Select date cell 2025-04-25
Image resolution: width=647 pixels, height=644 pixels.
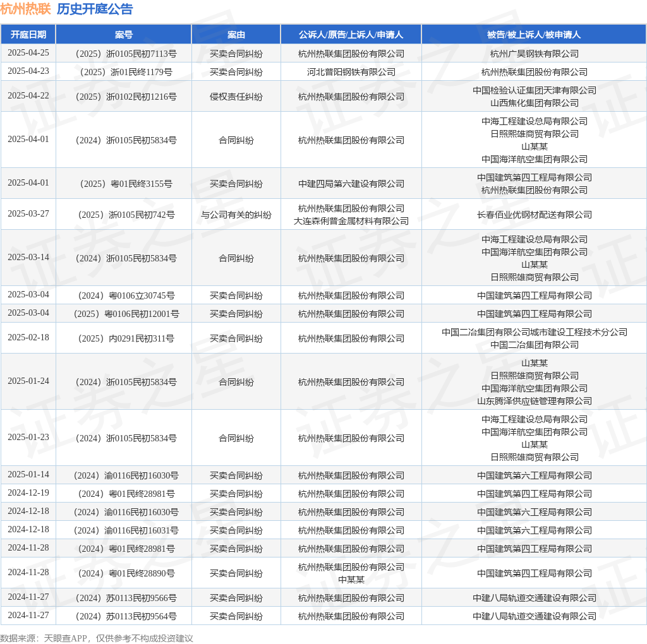(28, 53)
